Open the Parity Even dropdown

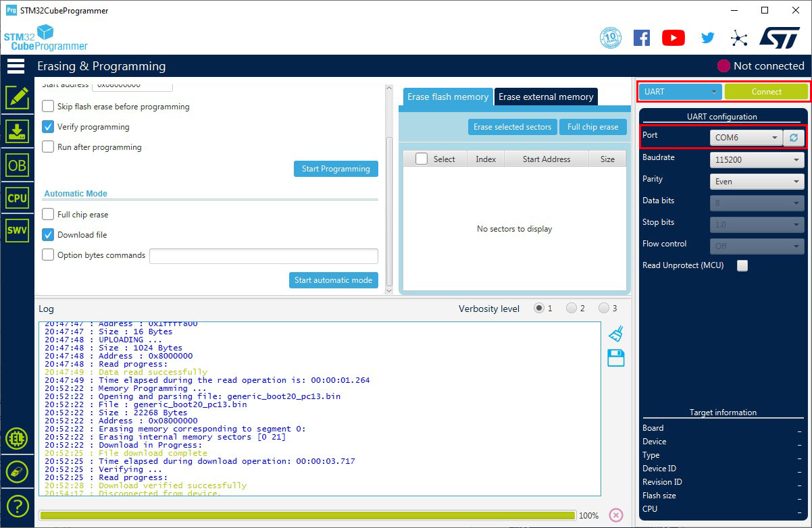pos(757,182)
